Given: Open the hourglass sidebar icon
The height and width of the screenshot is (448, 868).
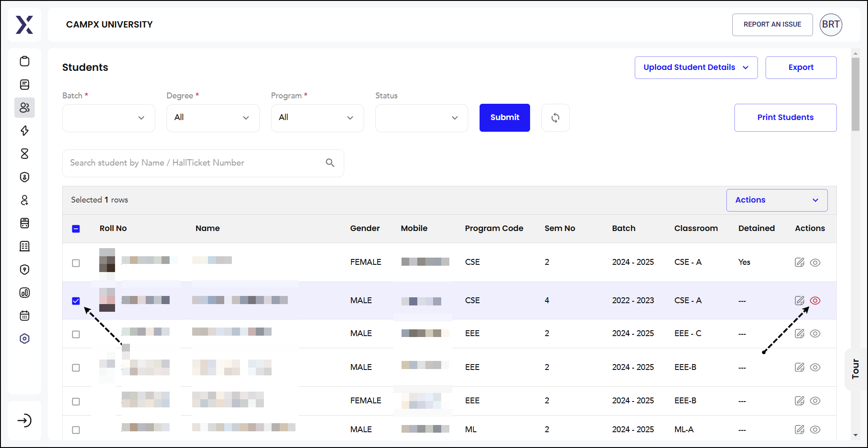Looking at the screenshot, I should (x=25, y=154).
